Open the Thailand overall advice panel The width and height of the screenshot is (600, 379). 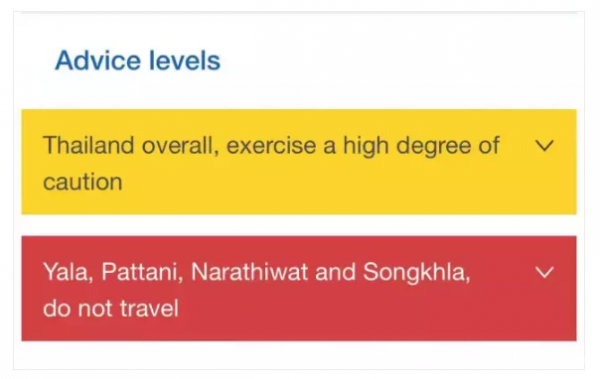[299, 162]
